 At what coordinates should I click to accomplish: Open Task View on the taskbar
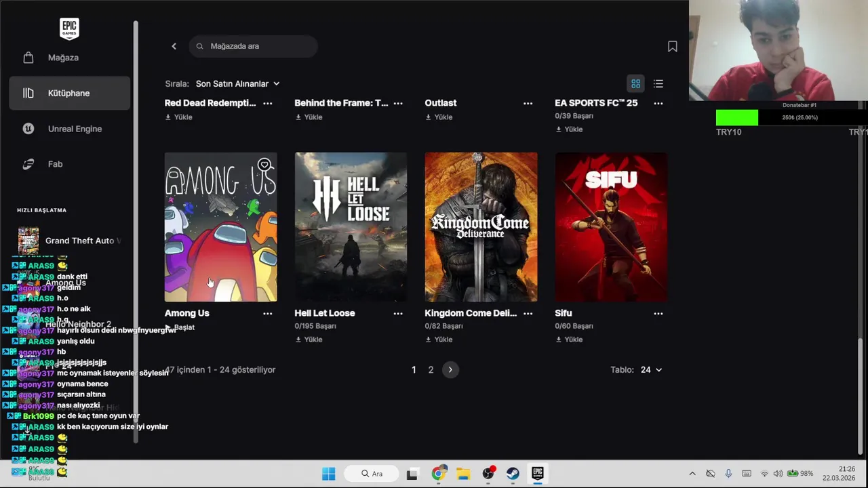coord(412,474)
